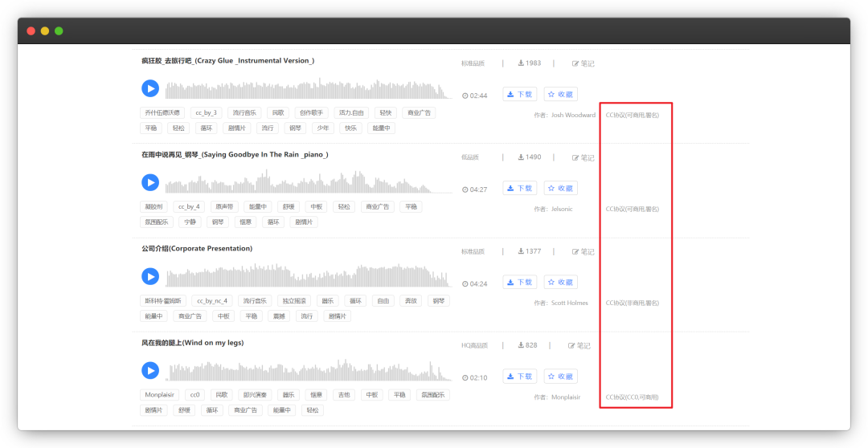Play the Corporate Presentation track
Screen dimensions: 868x448
(x=150, y=276)
